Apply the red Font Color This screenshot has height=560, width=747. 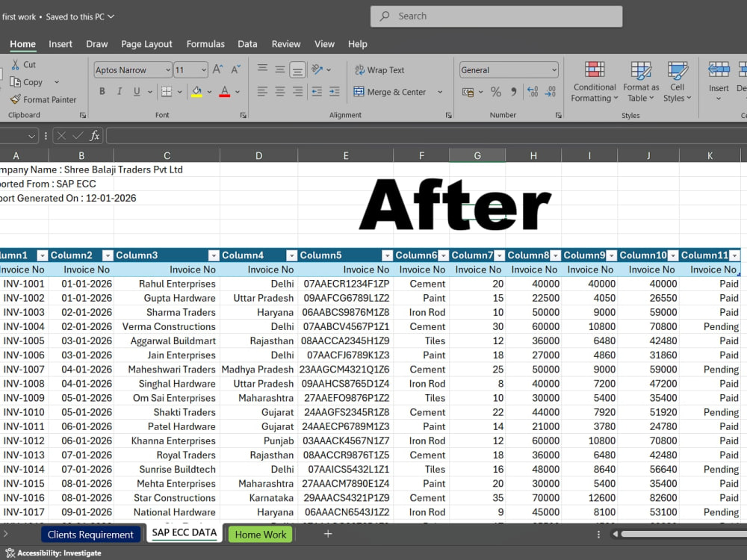(225, 91)
